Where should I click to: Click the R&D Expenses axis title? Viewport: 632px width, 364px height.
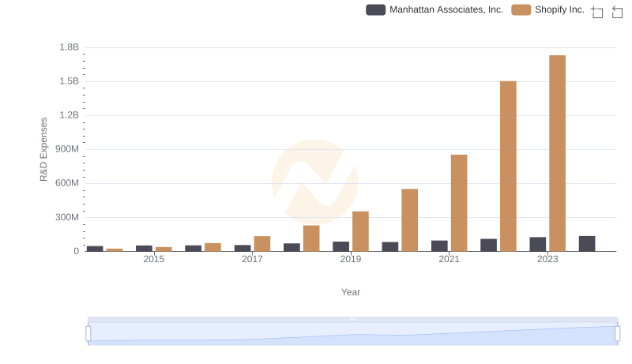[43, 149]
